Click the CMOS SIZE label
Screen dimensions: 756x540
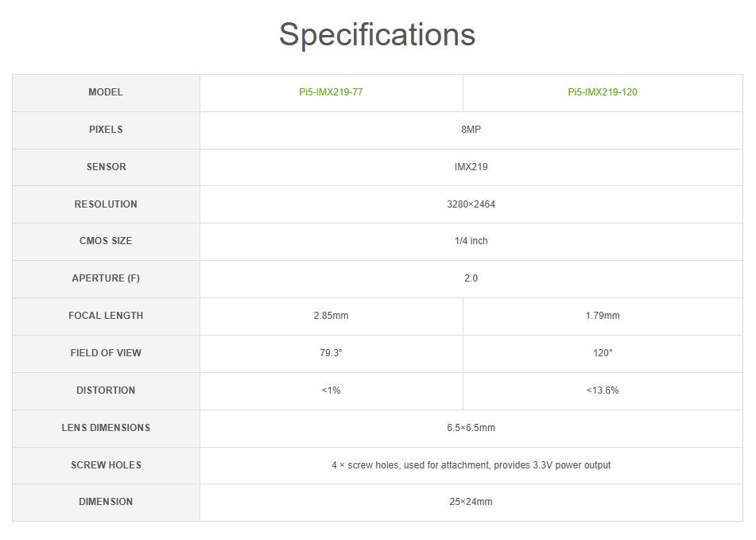click(106, 241)
